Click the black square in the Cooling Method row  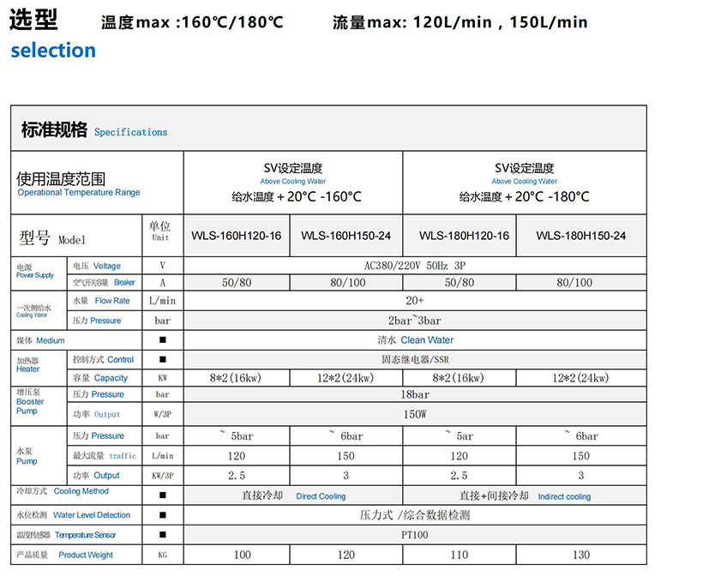pyautogui.click(x=162, y=495)
